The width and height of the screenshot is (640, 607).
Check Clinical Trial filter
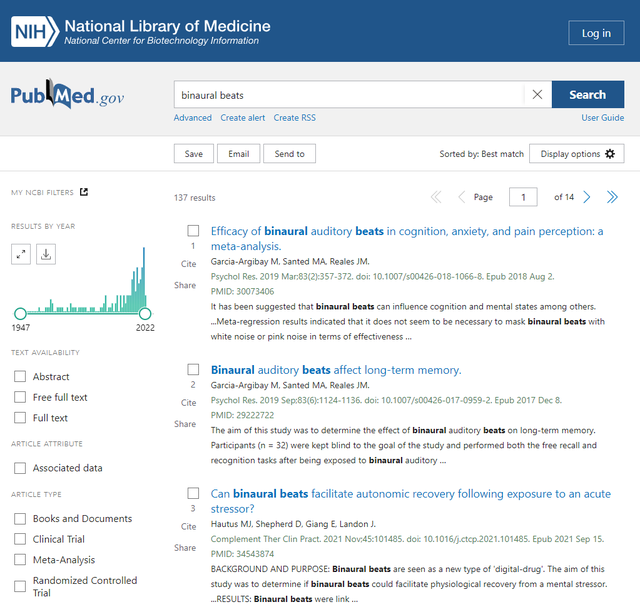[20, 539]
